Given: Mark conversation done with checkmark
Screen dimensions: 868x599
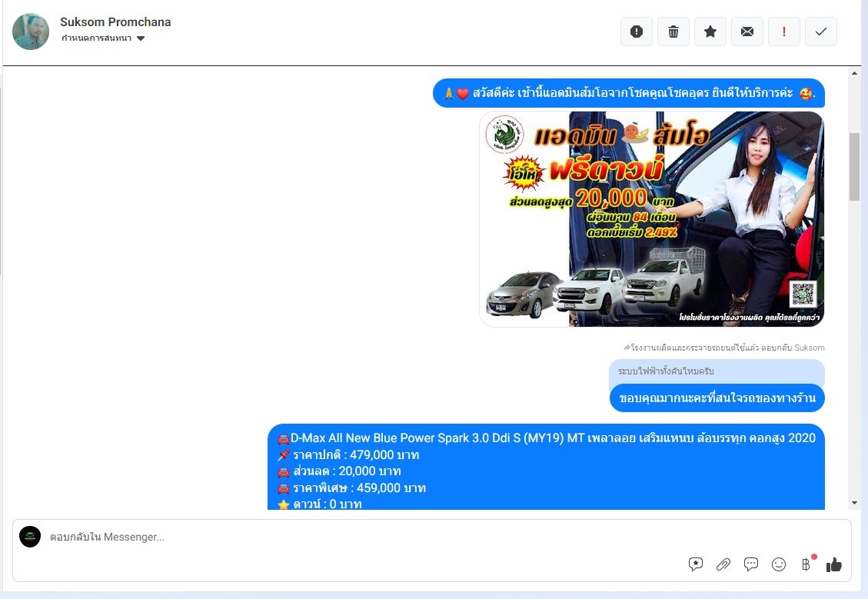Looking at the screenshot, I should [821, 32].
